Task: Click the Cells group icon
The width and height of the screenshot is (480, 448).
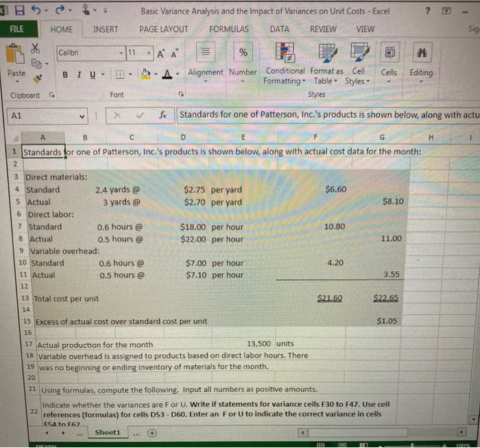Action: click(x=390, y=53)
